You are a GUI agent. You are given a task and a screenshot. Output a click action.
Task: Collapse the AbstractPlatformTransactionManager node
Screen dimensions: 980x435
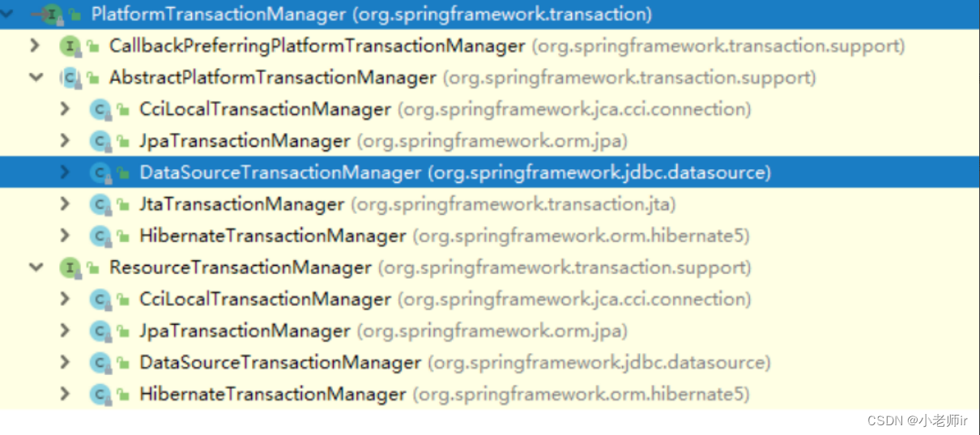pos(36,78)
